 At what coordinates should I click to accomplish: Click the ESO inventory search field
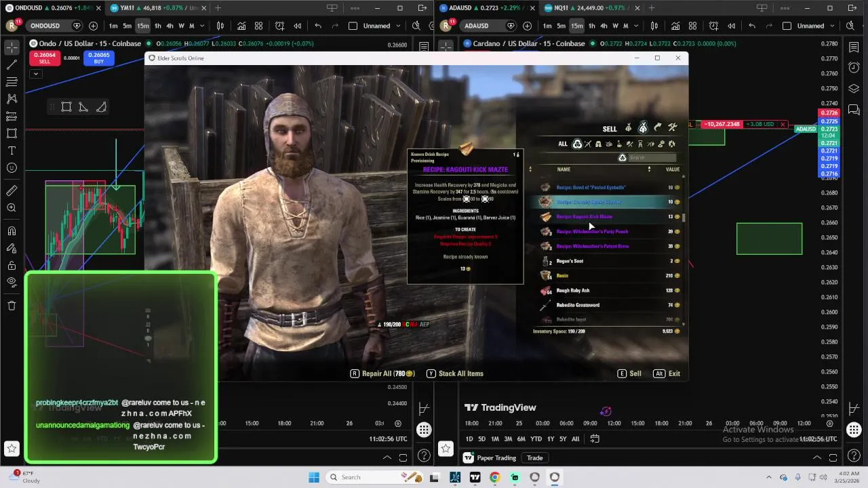pos(654,158)
